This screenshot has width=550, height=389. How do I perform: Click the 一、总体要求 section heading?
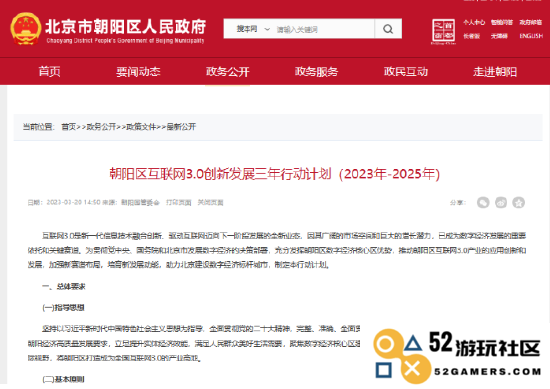64,287
